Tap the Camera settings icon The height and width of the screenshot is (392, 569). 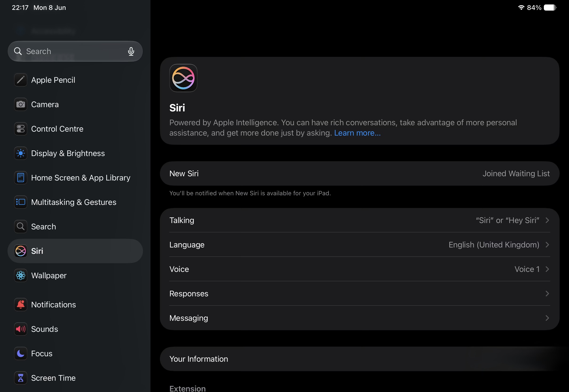pyautogui.click(x=21, y=104)
